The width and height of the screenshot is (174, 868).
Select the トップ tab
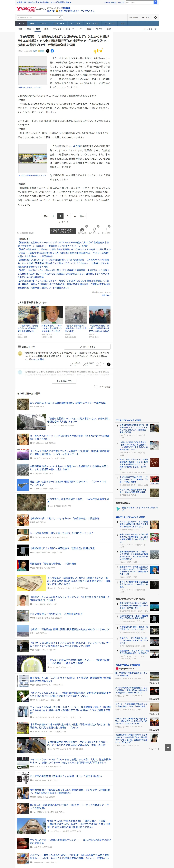point(21,24)
